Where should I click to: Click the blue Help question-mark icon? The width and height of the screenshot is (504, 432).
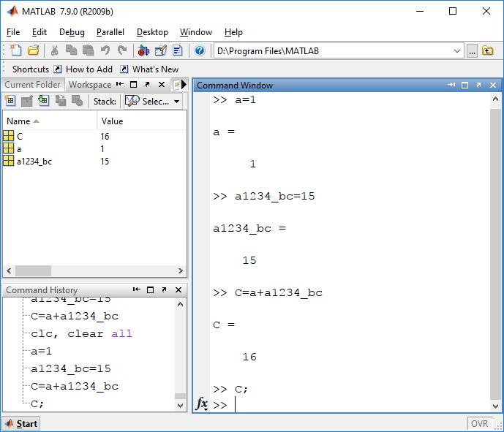click(200, 50)
